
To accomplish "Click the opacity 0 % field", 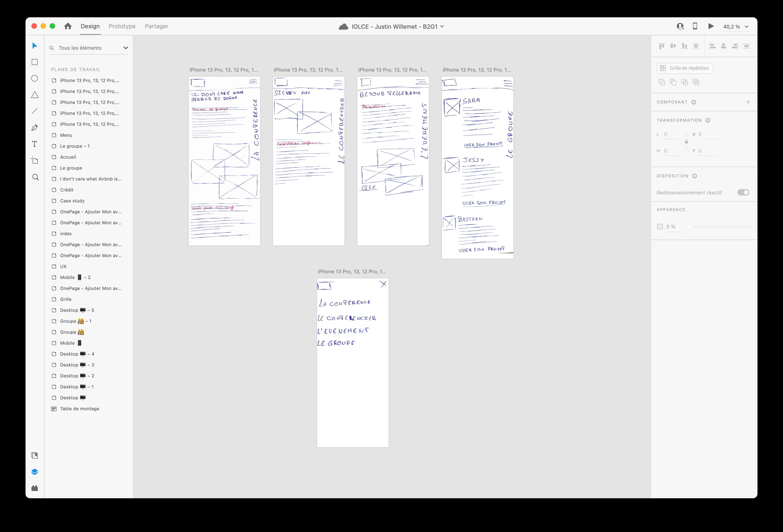I will [x=674, y=227].
